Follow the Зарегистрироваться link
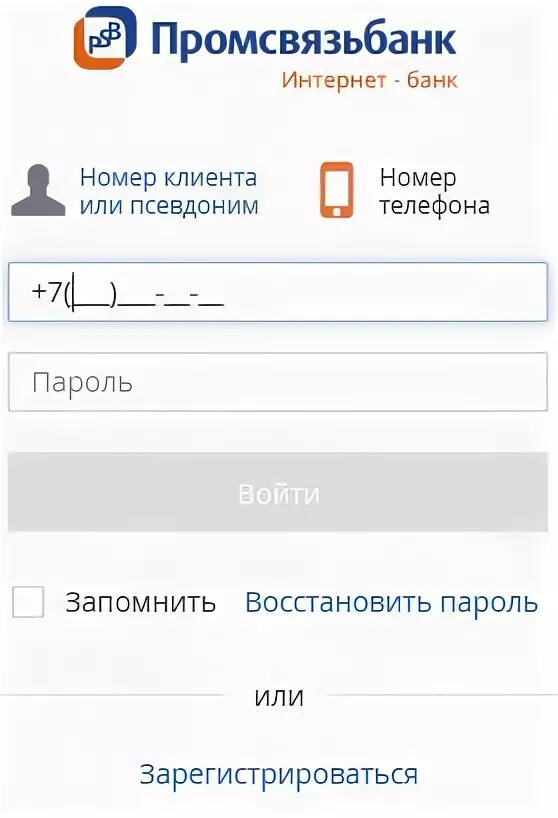Image resolution: width=558 pixels, height=818 pixels. (x=278, y=775)
